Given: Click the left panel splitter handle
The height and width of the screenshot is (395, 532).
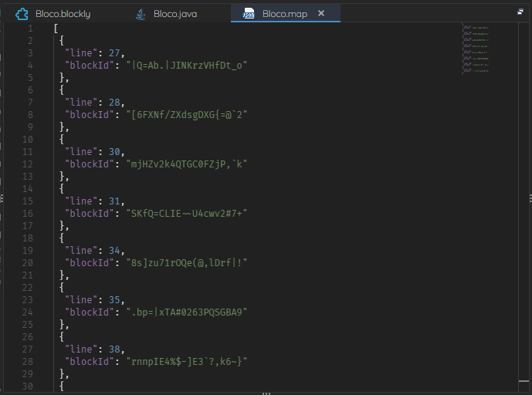Looking at the screenshot, I should 2,198.
